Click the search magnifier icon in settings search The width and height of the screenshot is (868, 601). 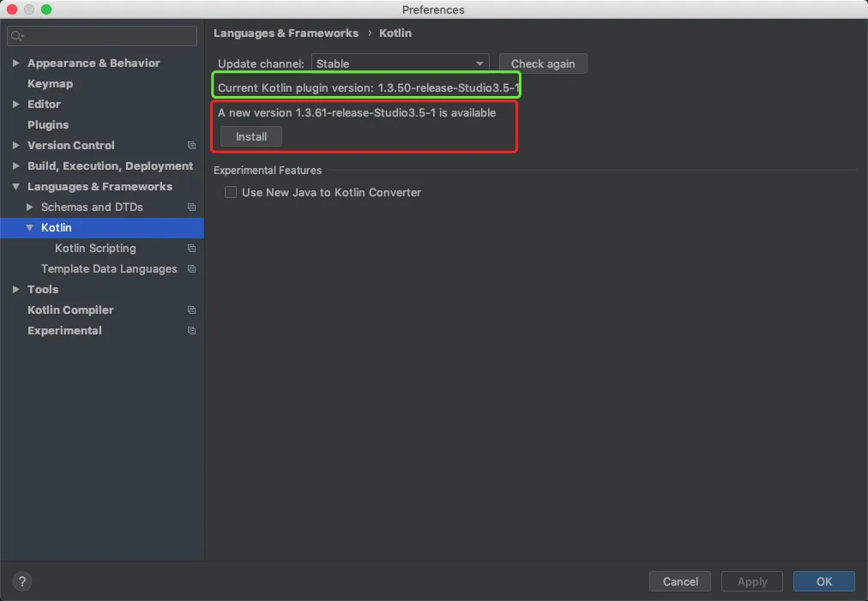[17, 36]
